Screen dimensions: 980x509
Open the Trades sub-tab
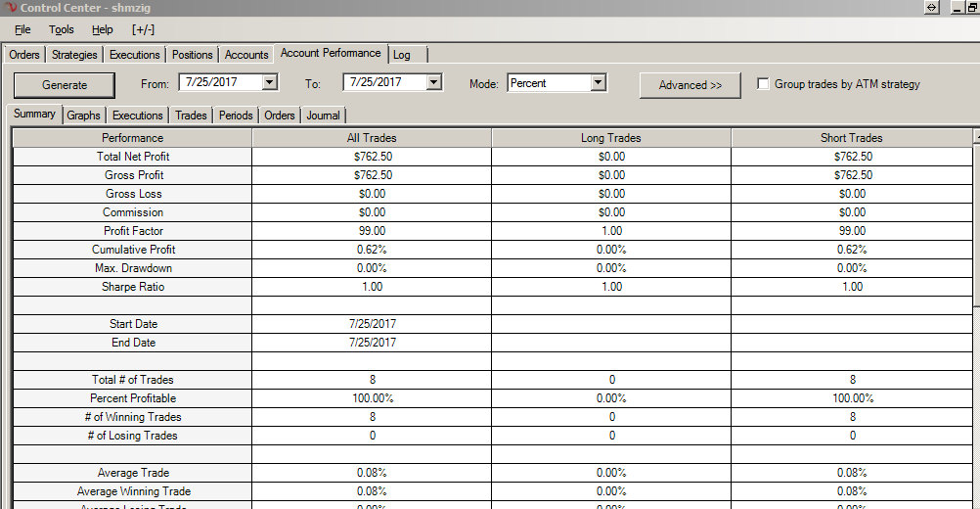[x=191, y=116]
